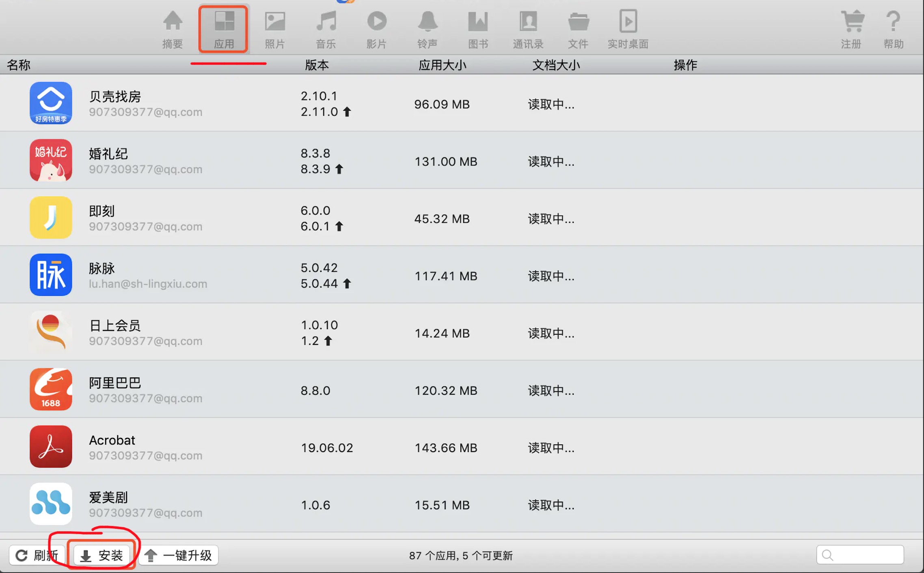Sort by the 应用大小 column header
The height and width of the screenshot is (573, 924).
[x=443, y=65]
